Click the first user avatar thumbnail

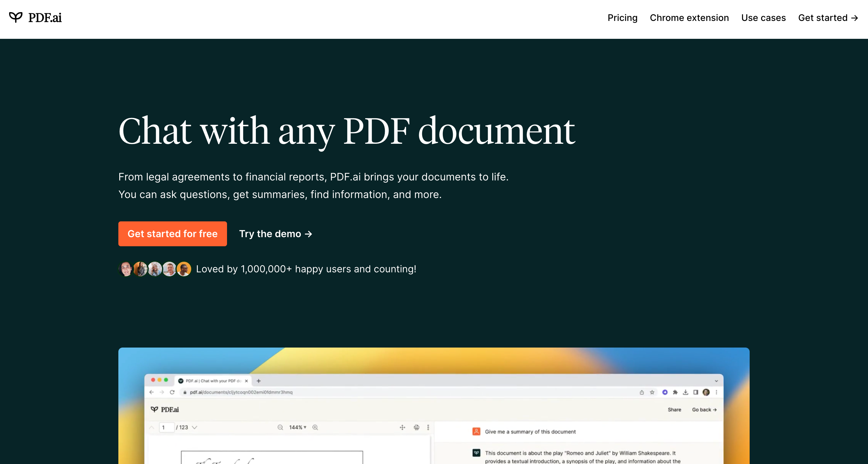126,269
